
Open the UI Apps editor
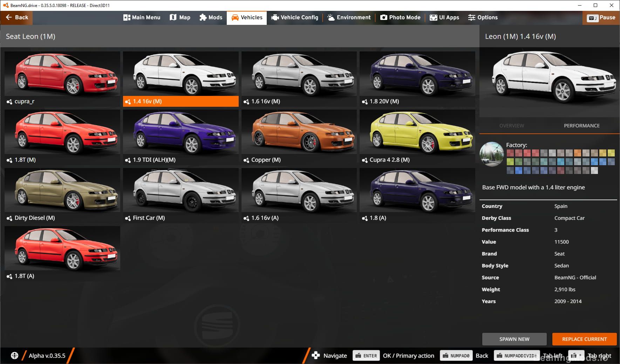[444, 17]
